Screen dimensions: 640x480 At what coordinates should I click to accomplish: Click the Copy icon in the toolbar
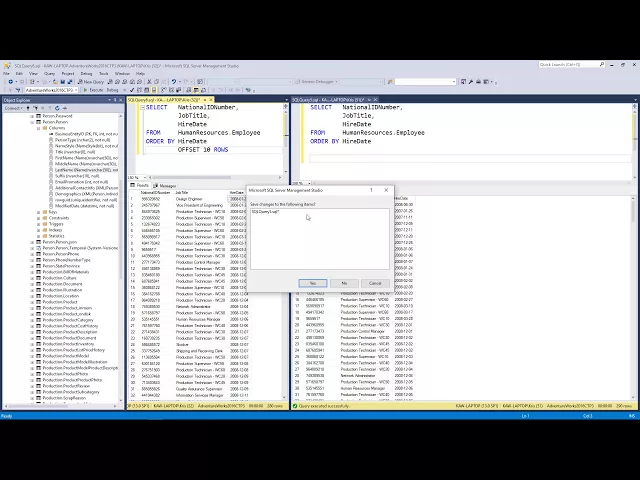[x=156, y=82]
